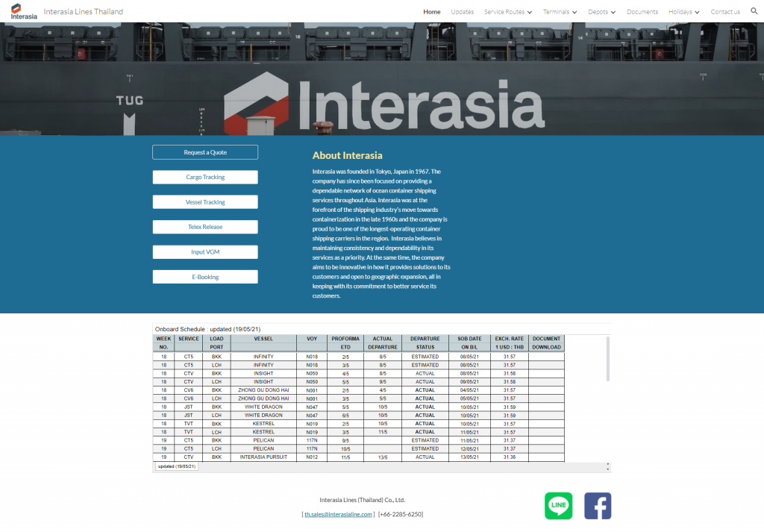
Task: Click the WEEK NO. column header
Action: [x=163, y=343]
